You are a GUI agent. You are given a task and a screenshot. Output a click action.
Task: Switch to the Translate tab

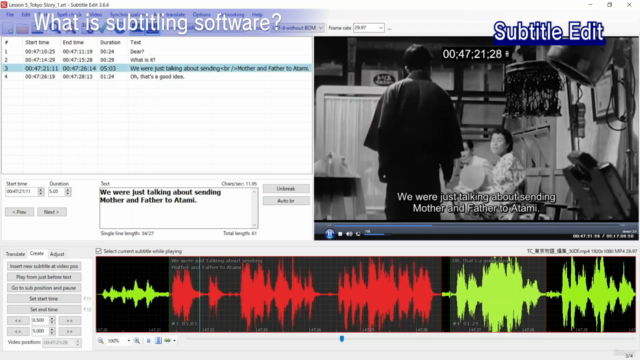[x=15, y=254]
